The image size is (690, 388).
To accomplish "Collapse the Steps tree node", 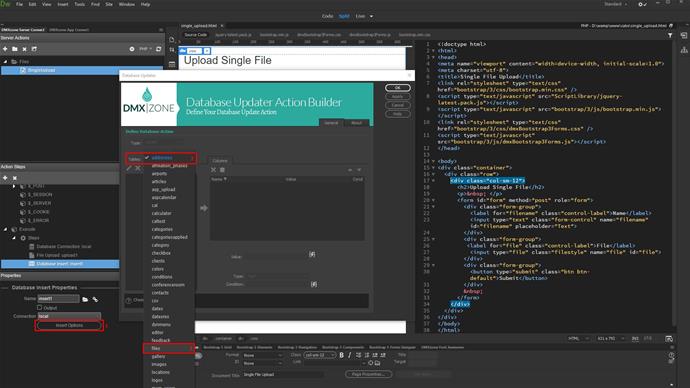I will pos(14,238).
